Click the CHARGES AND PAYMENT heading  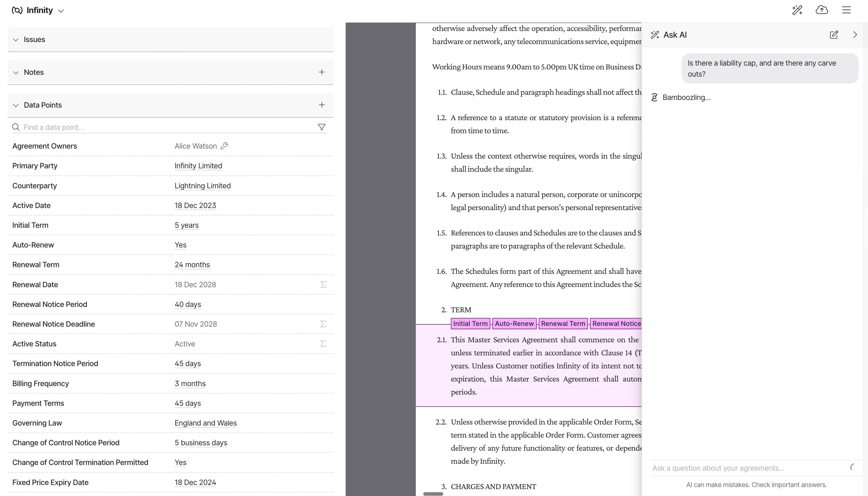click(x=493, y=487)
